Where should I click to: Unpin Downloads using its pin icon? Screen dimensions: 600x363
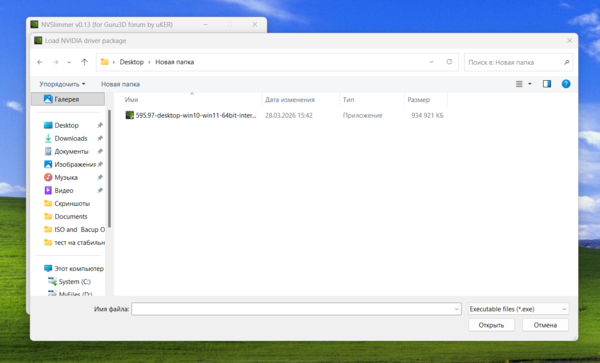click(100, 138)
